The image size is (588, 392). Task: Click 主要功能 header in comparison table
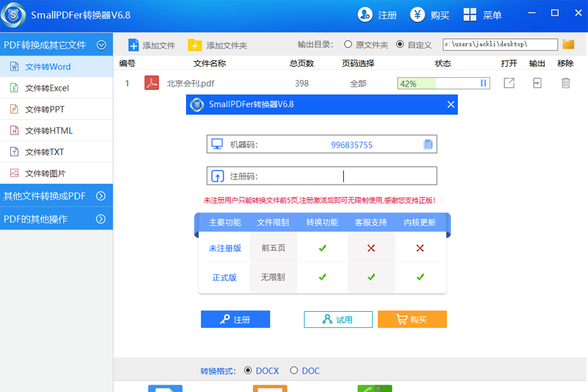[225, 222]
